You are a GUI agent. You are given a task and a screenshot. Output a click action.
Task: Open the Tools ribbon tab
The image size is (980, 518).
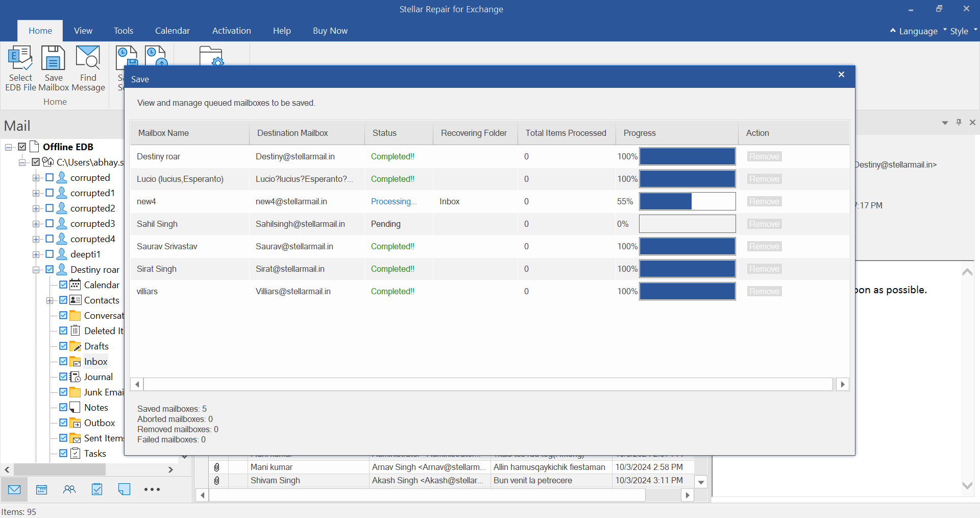[x=124, y=31]
